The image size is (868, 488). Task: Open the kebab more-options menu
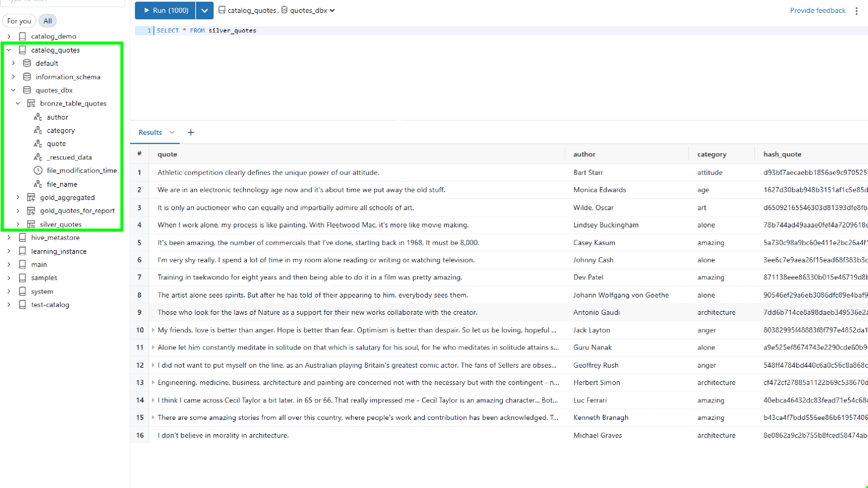(x=856, y=11)
